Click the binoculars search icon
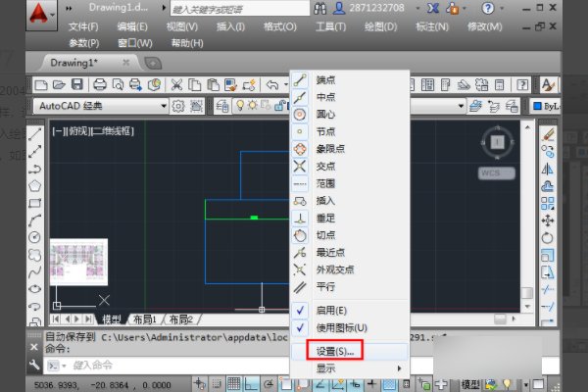Screen dimensions: 588x392 [x=319, y=8]
